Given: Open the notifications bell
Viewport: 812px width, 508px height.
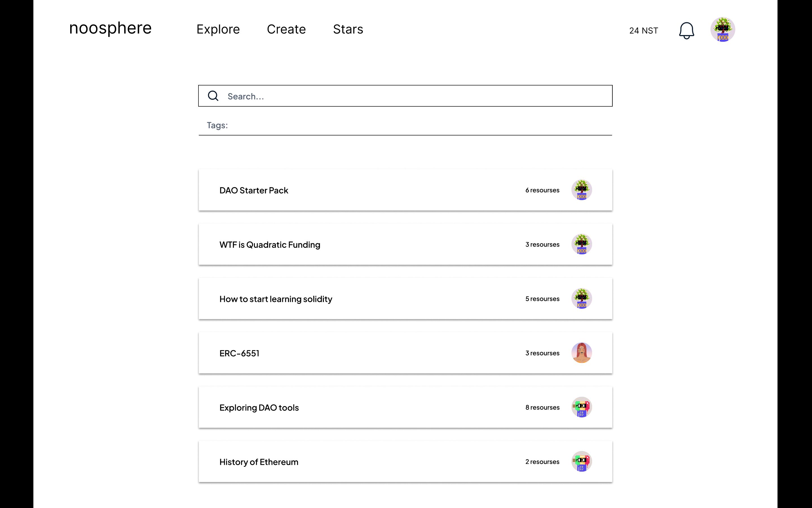Looking at the screenshot, I should 687,30.
